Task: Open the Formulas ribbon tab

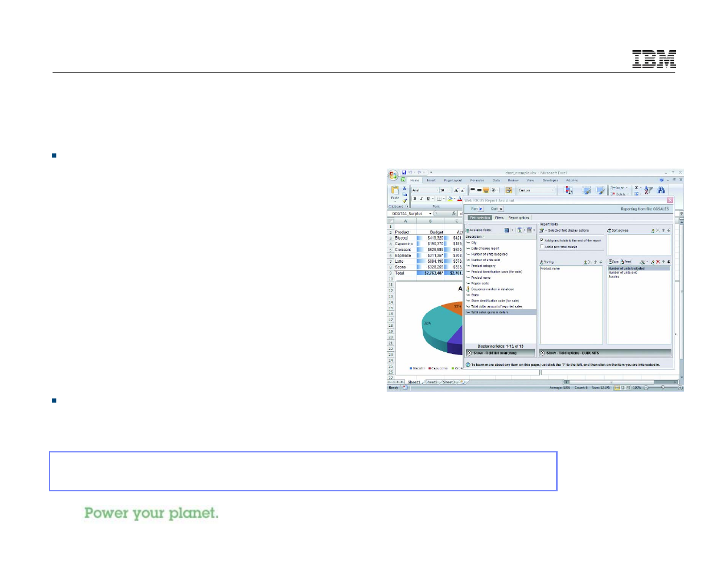Action: pos(477,180)
